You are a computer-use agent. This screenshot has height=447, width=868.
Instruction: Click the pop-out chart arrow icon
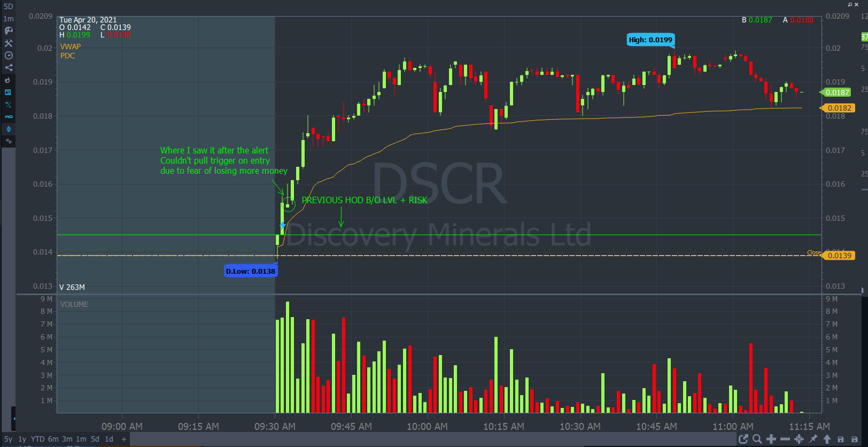click(x=743, y=440)
